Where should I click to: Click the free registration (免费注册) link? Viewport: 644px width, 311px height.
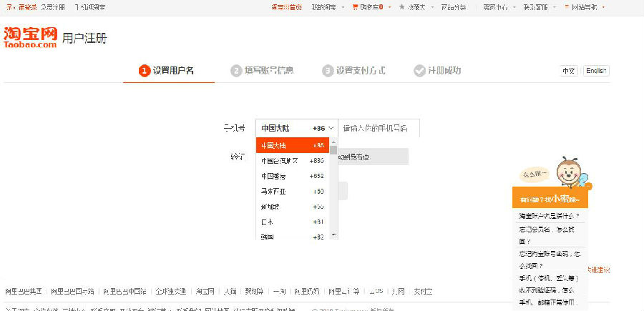point(52,7)
